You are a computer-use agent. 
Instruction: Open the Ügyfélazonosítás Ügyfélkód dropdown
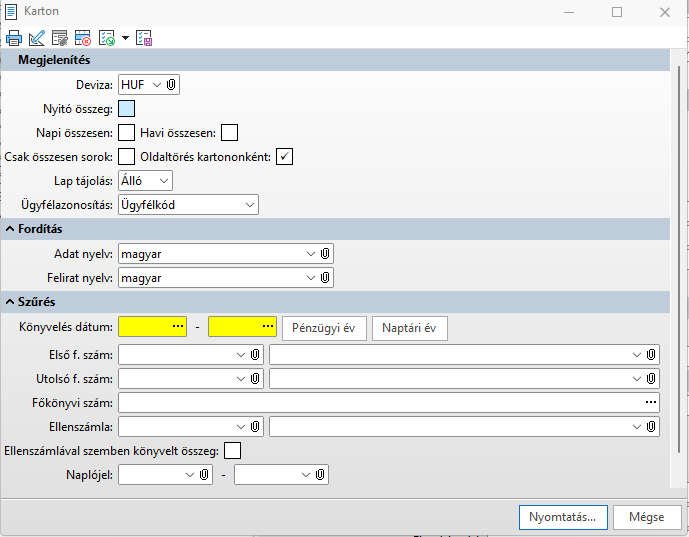coord(250,205)
